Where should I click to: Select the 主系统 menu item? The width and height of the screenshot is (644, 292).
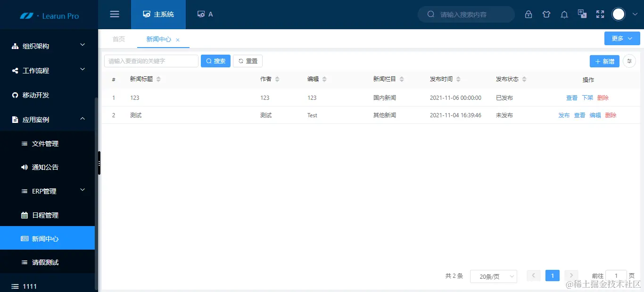click(x=158, y=14)
